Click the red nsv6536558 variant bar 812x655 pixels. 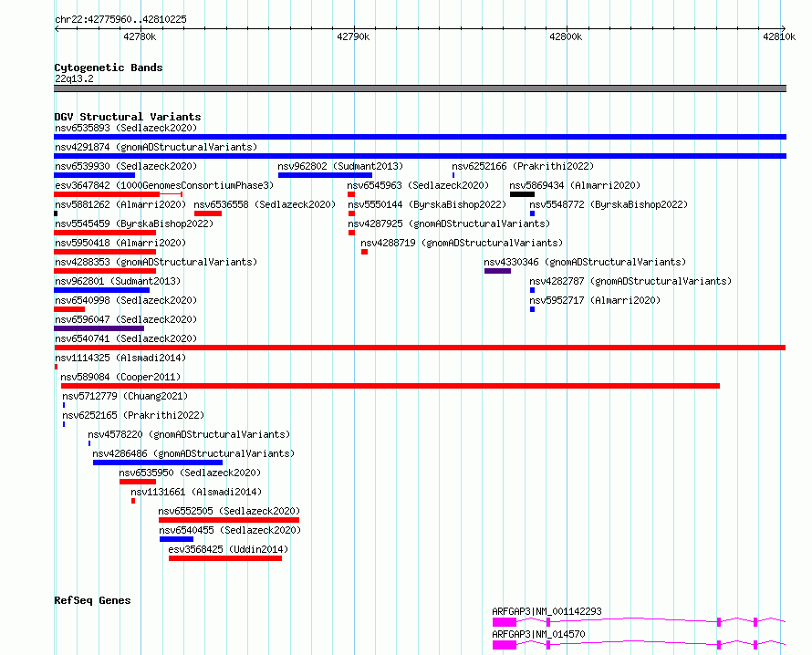tap(208, 213)
